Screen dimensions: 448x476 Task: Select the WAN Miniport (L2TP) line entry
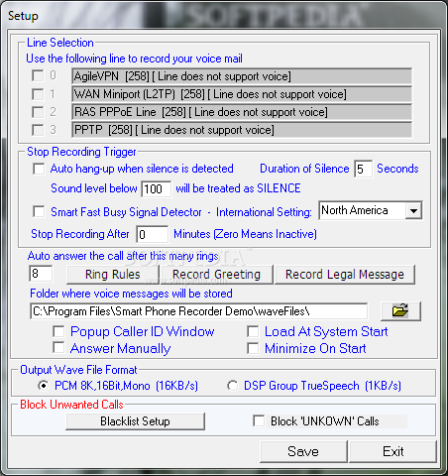242,94
